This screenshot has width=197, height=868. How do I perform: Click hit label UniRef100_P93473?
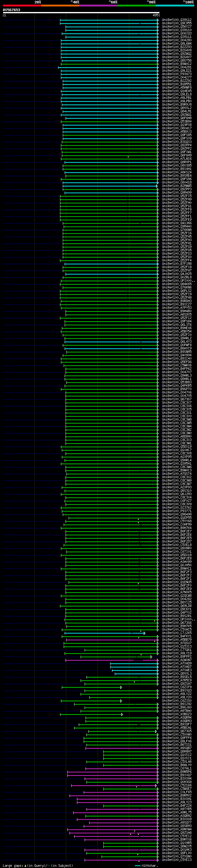(176, 74)
